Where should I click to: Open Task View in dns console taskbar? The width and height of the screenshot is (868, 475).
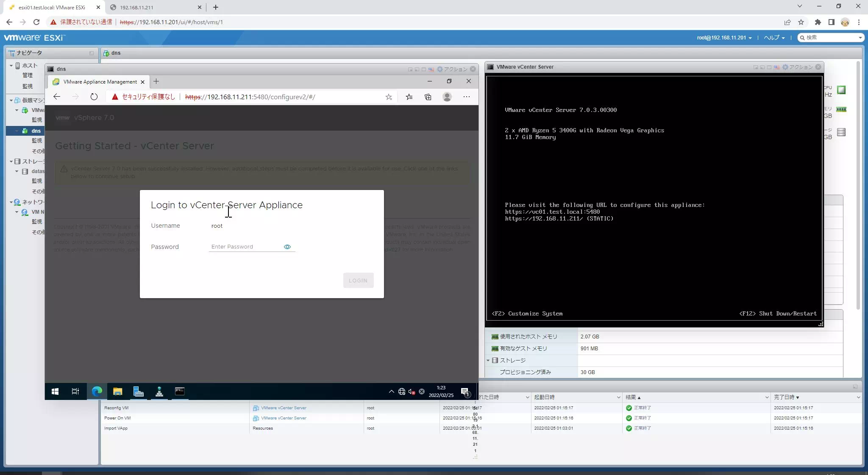click(75, 391)
